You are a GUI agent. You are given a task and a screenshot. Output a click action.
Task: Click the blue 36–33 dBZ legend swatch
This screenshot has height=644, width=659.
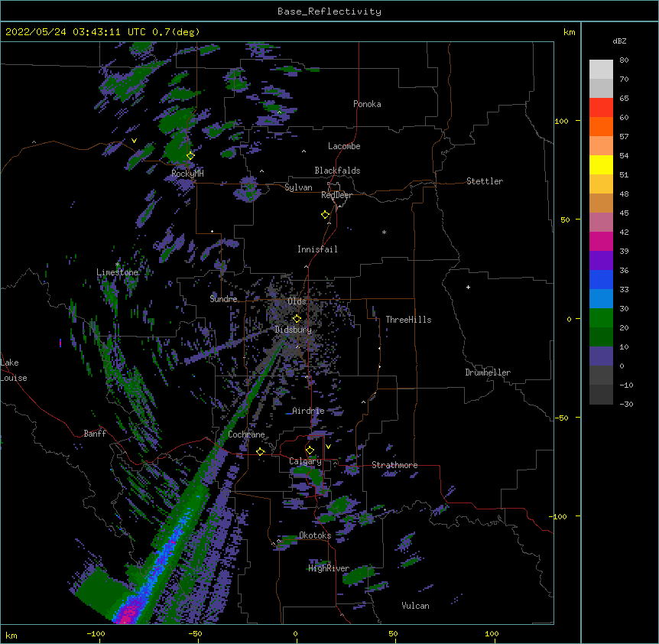click(601, 279)
